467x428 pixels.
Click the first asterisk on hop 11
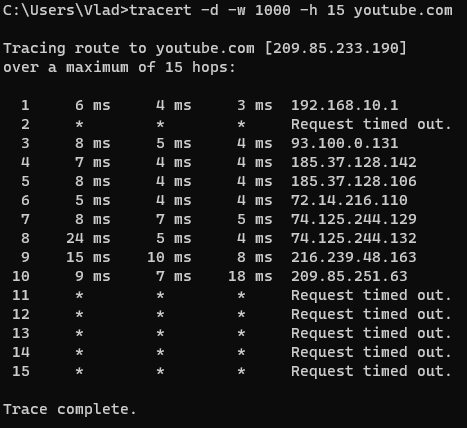[x=79, y=295]
